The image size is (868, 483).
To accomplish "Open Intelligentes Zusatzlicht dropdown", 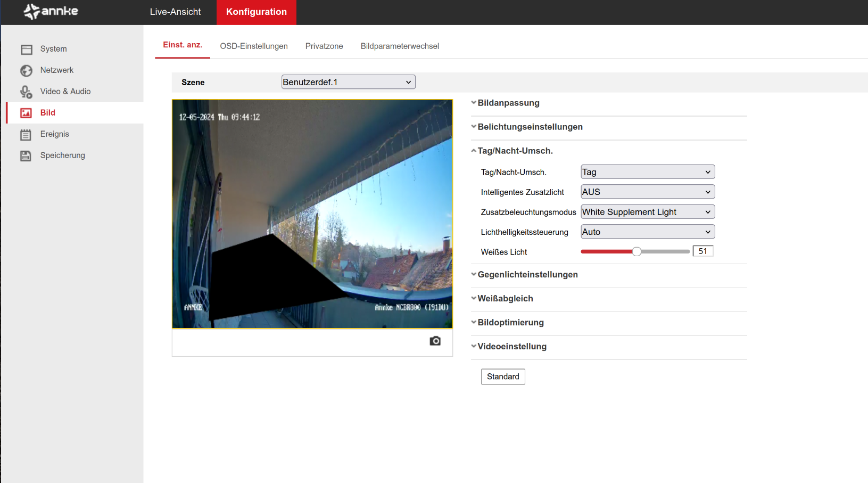I will 647,192.
